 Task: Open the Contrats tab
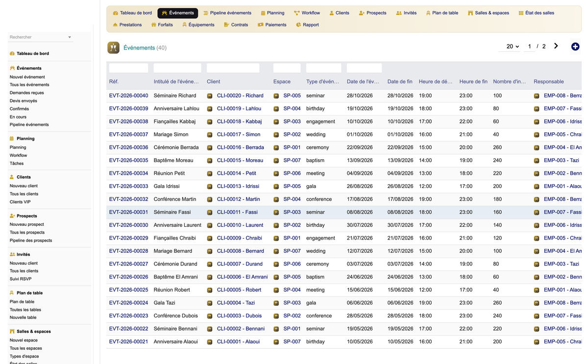tap(236, 24)
